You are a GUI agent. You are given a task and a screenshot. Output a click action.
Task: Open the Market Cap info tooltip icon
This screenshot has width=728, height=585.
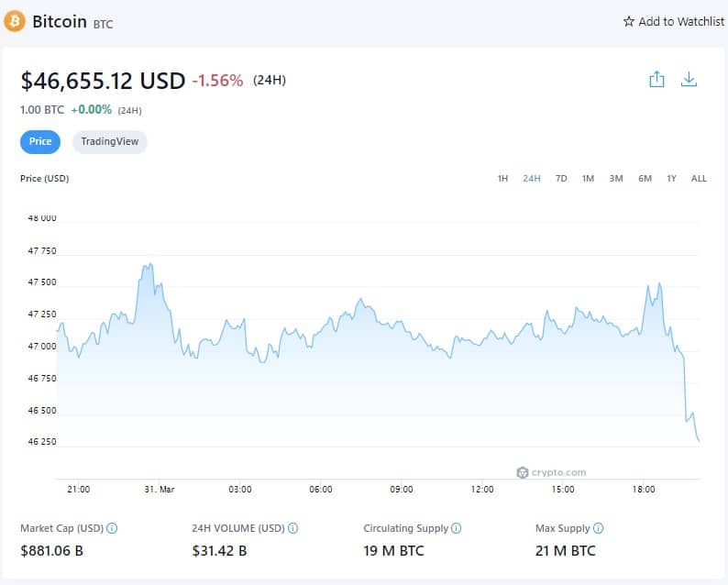coord(112,528)
